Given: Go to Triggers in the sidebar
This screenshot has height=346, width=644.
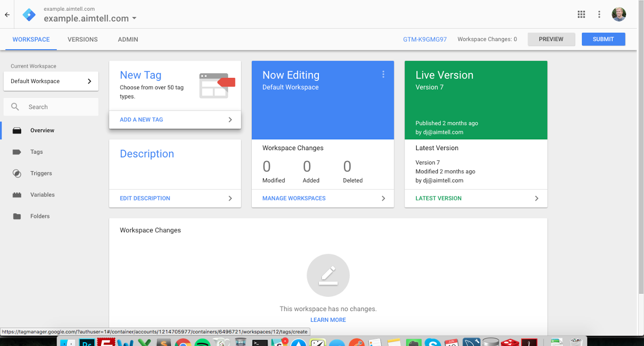Looking at the screenshot, I should [41, 173].
